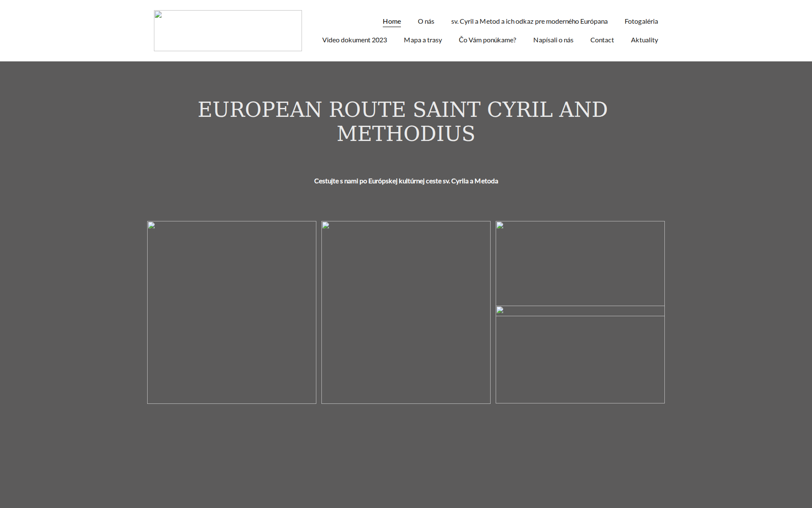
Task: Open the Contact page
Action: pos(602,40)
